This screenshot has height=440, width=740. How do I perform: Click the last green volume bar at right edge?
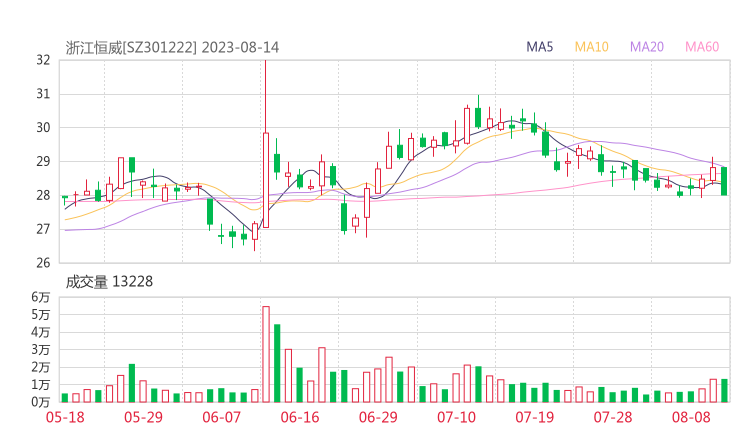tap(724, 390)
